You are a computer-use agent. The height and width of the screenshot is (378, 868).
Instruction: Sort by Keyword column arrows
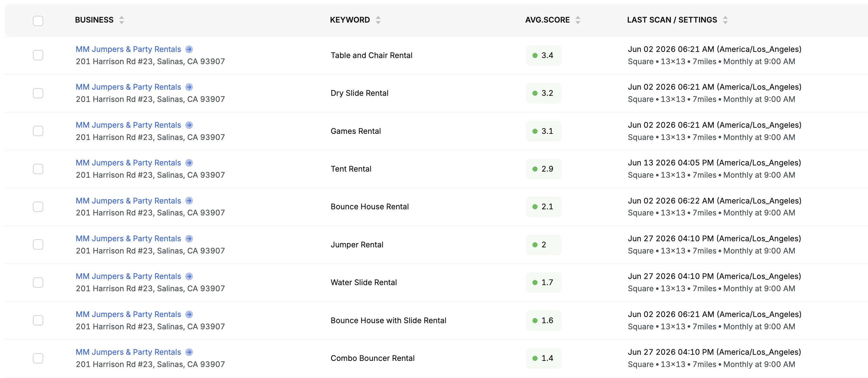378,20
